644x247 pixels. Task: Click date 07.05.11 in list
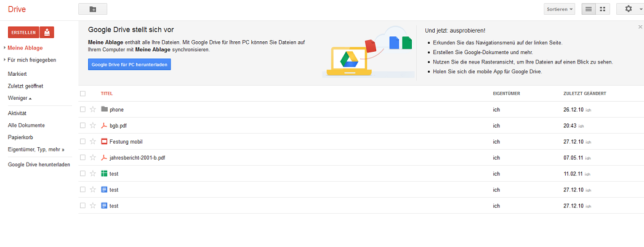click(x=573, y=158)
